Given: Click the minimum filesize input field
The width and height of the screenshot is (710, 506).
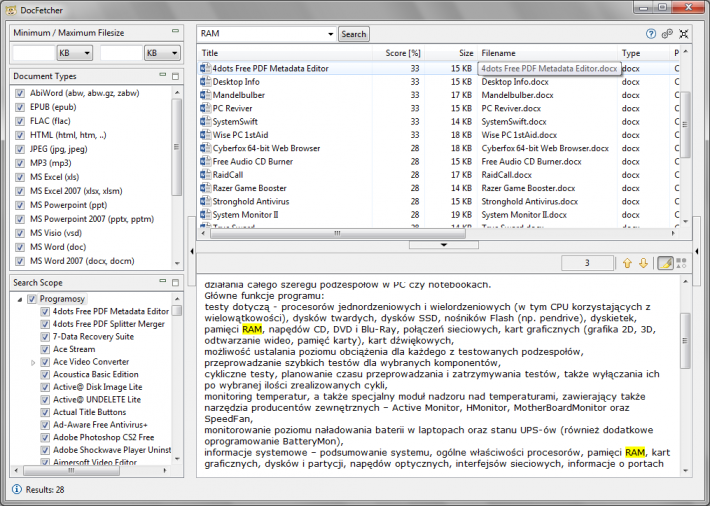Looking at the screenshot, I should (x=34, y=53).
